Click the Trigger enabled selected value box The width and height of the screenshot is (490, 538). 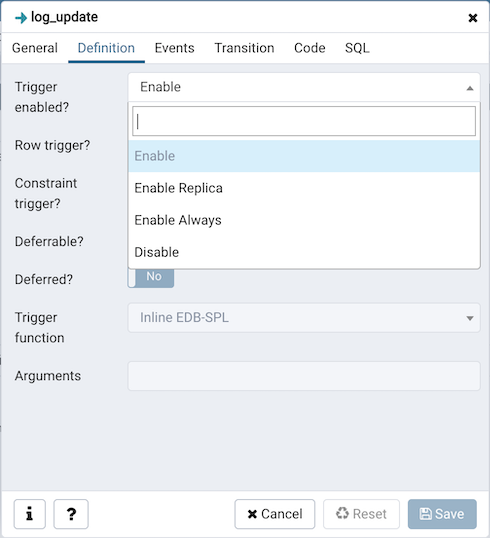pos(304,87)
